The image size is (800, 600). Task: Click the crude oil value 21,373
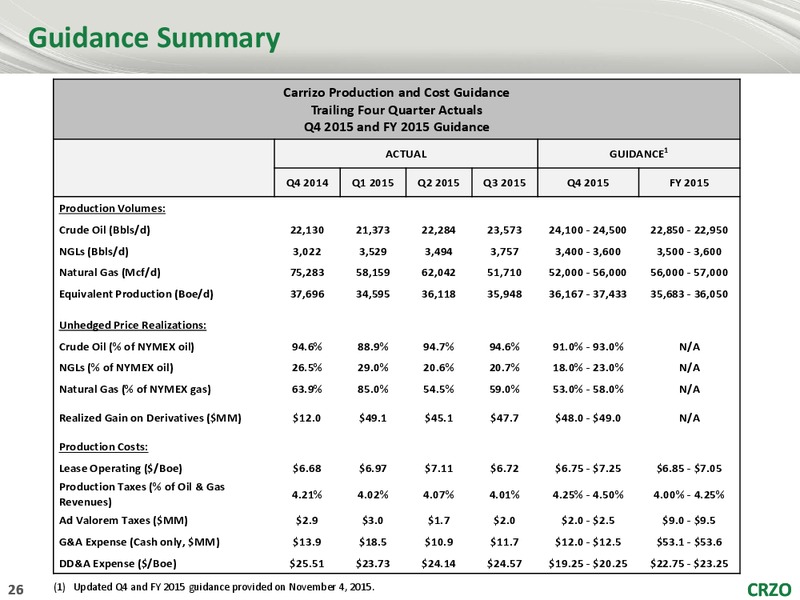point(373,230)
